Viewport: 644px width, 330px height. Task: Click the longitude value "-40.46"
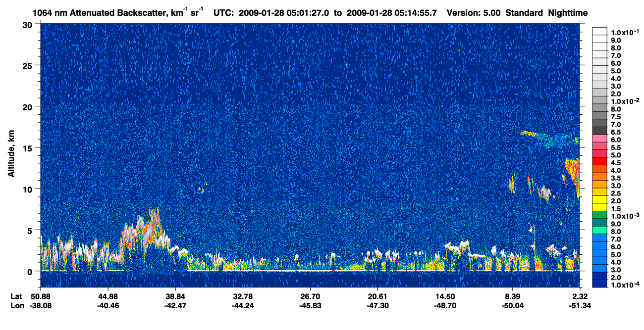click(x=108, y=305)
